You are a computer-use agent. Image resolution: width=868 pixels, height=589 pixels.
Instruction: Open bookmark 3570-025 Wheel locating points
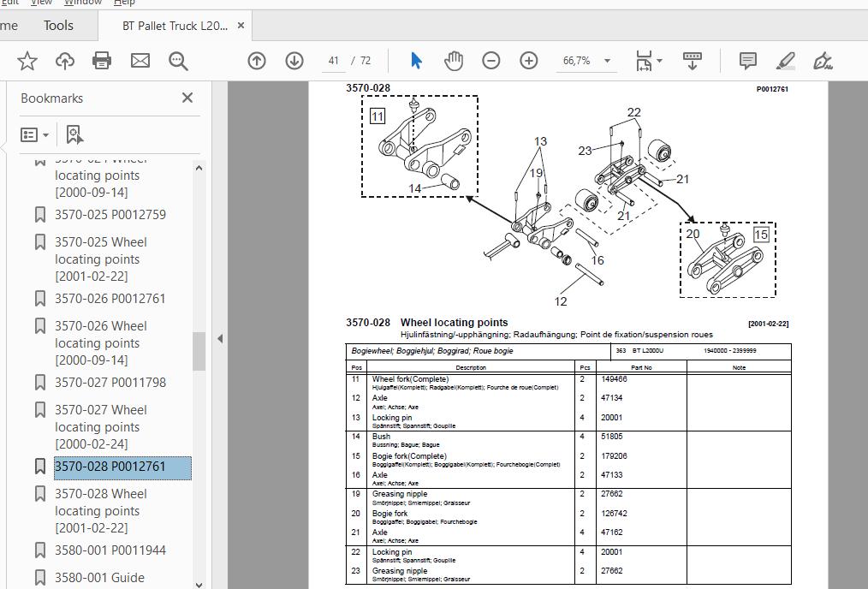(x=101, y=259)
